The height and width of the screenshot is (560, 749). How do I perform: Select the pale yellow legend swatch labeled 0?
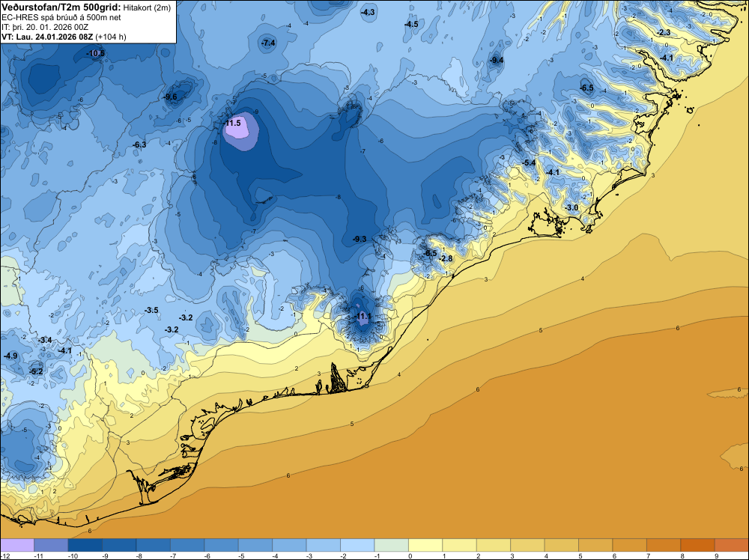tap(425, 545)
